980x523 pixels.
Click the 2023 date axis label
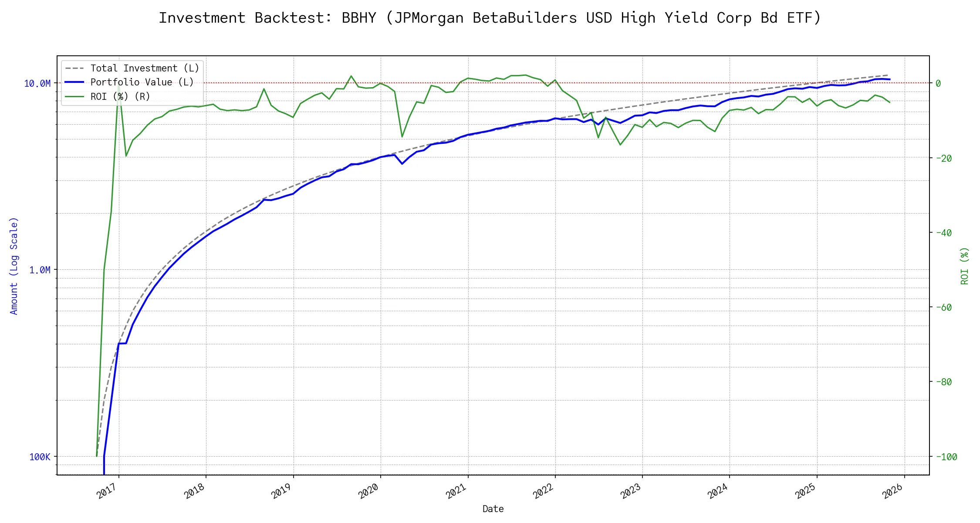click(631, 492)
